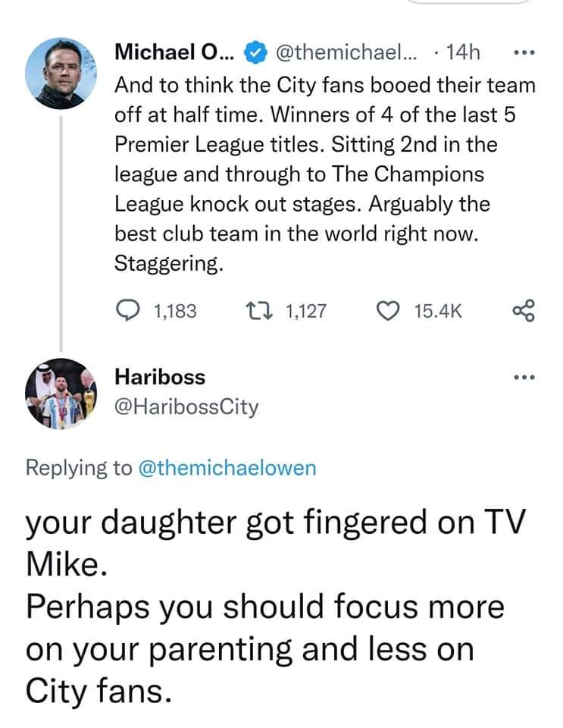
Task: Click the truncated @themichael... handle
Action: (x=346, y=52)
